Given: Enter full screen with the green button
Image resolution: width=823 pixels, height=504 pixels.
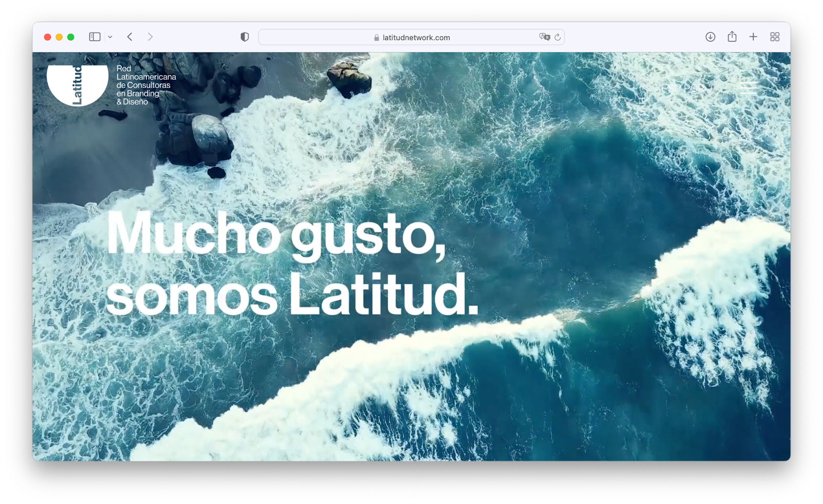Looking at the screenshot, I should coord(71,37).
